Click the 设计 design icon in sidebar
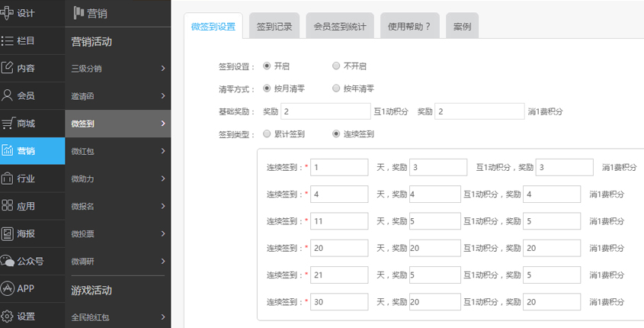The height and width of the screenshot is (328, 644). pyautogui.click(x=8, y=13)
